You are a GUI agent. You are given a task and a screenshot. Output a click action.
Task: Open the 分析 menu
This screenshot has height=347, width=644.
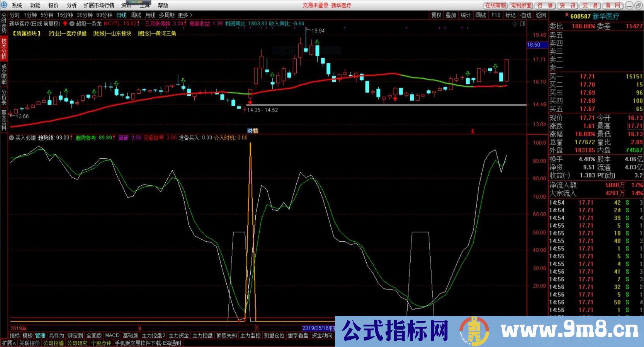pyautogui.click(x=72, y=5)
